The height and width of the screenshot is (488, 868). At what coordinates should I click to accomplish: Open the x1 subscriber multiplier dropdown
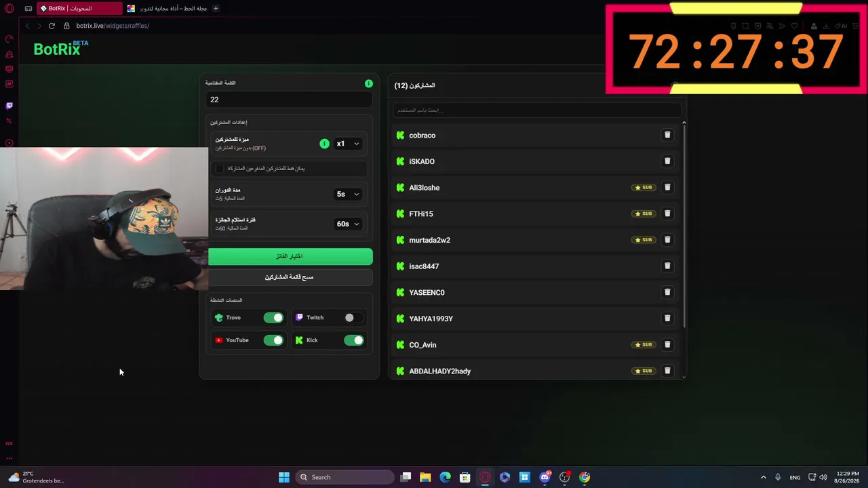point(348,144)
